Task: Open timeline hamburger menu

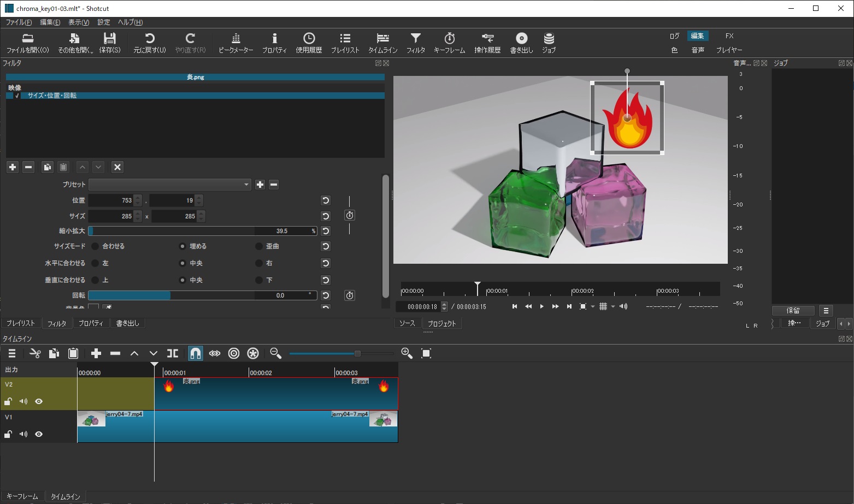Action: tap(12, 353)
